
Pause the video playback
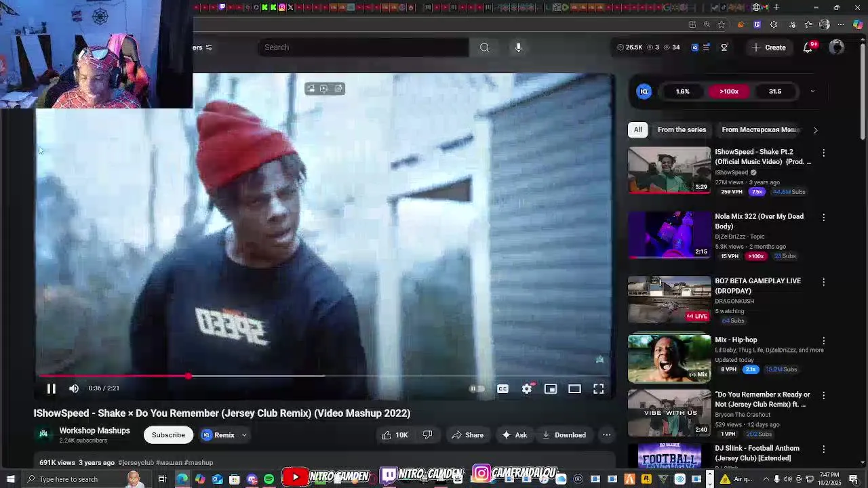pos(51,388)
